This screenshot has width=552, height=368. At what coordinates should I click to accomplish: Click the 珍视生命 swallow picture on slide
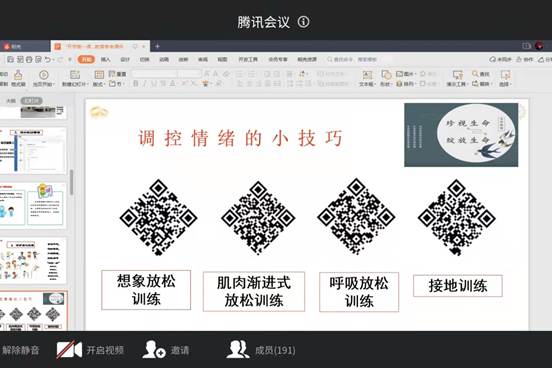461,135
